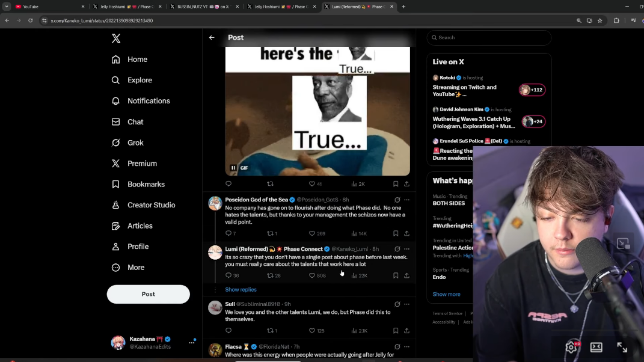Switch to the YouTube browser tab
Screen dimensions: 644x362
click(49, 7)
